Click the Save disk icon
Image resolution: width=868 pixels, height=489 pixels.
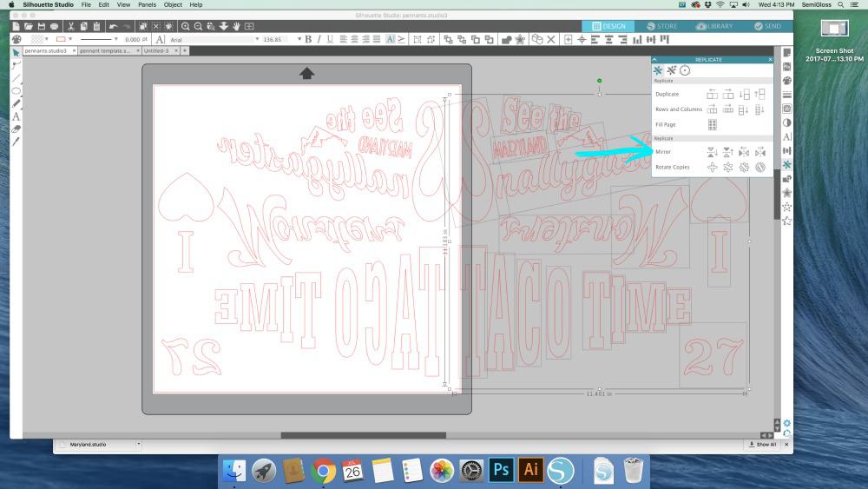(x=42, y=26)
